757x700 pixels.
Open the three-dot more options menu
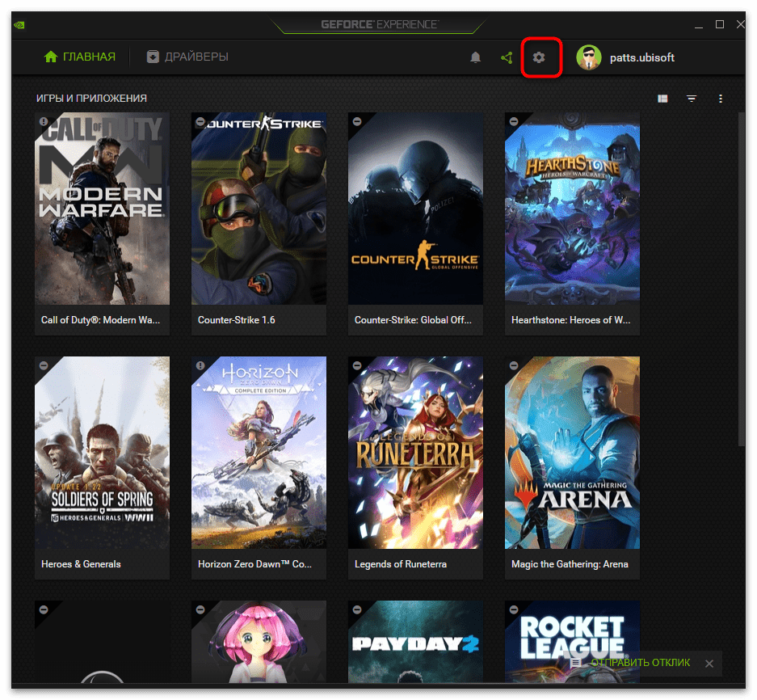point(721,99)
